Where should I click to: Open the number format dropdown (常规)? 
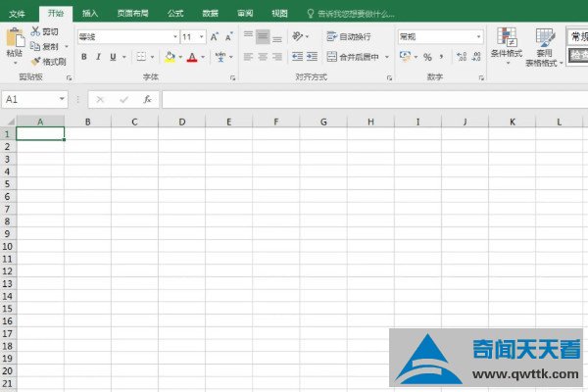point(479,36)
